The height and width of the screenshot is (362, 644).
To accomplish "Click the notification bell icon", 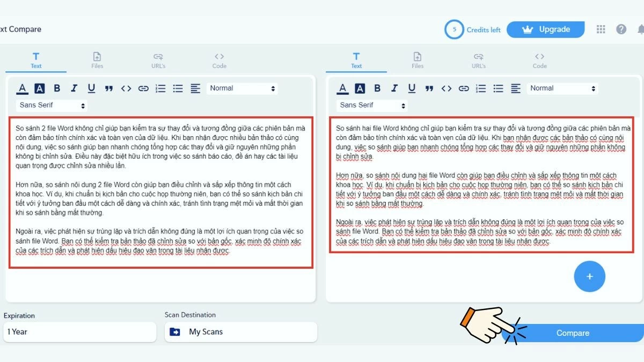I will (641, 29).
